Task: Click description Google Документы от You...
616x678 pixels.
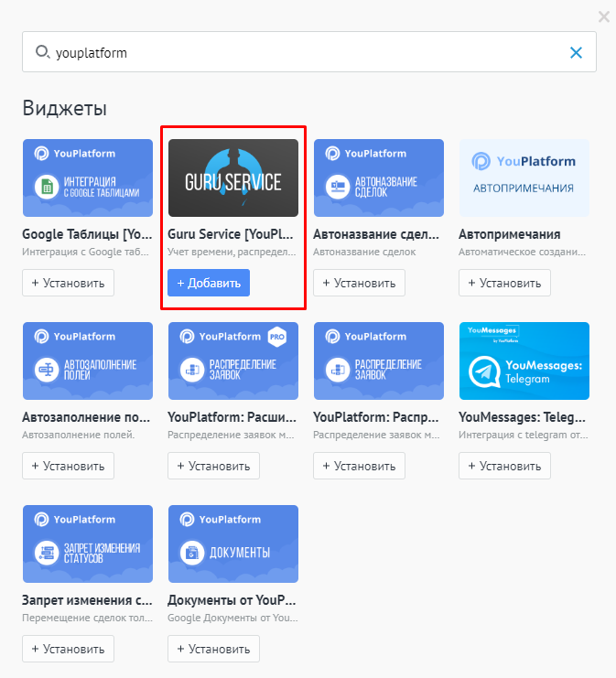Action: [x=232, y=618]
